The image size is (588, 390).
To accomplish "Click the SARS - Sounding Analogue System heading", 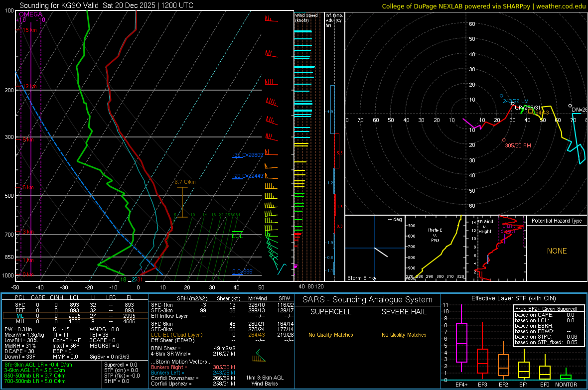I will tap(367, 300).
